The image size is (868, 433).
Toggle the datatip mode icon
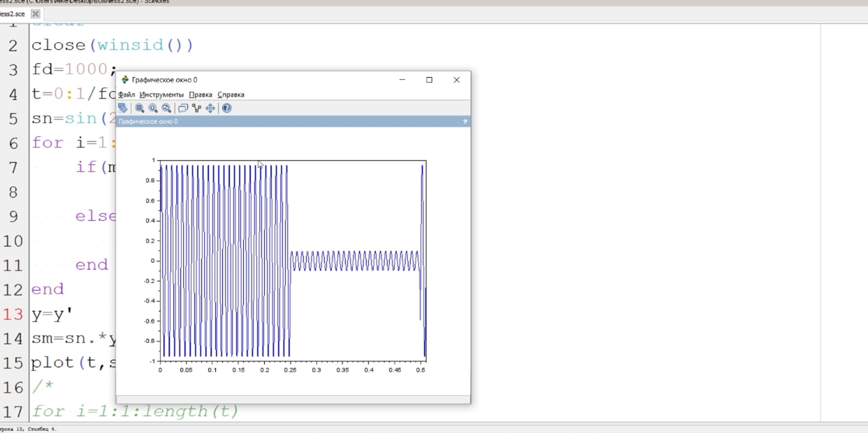(x=197, y=108)
